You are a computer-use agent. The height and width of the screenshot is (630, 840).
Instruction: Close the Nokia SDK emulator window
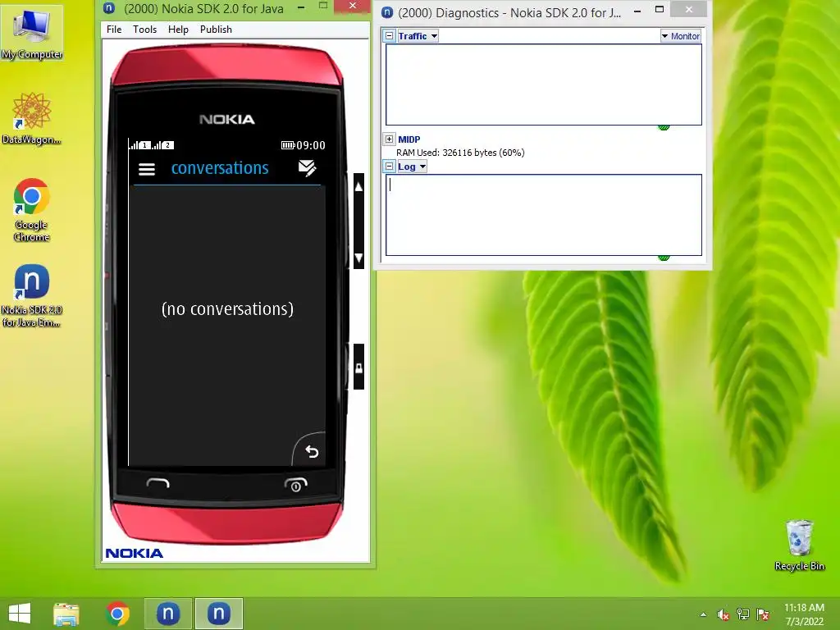click(x=352, y=7)
